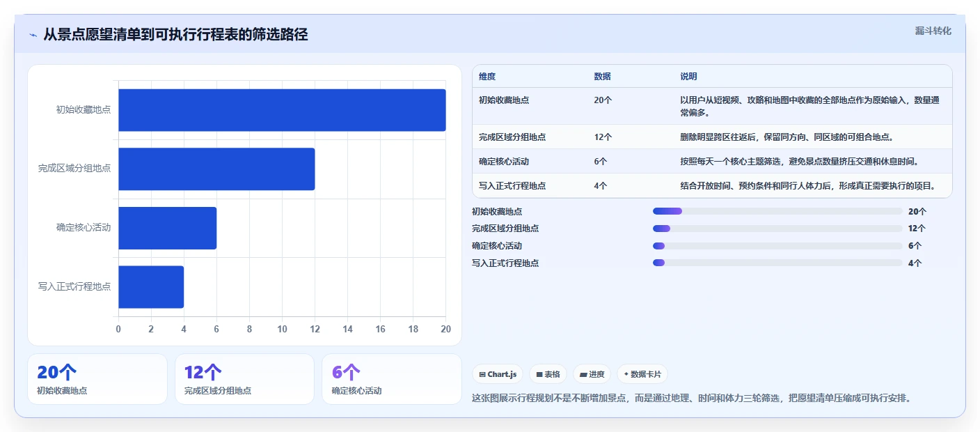Click the 初始收藏地点 progress bar showing 20个
Screen dimensions: 980x432
(x=777, y=211)
